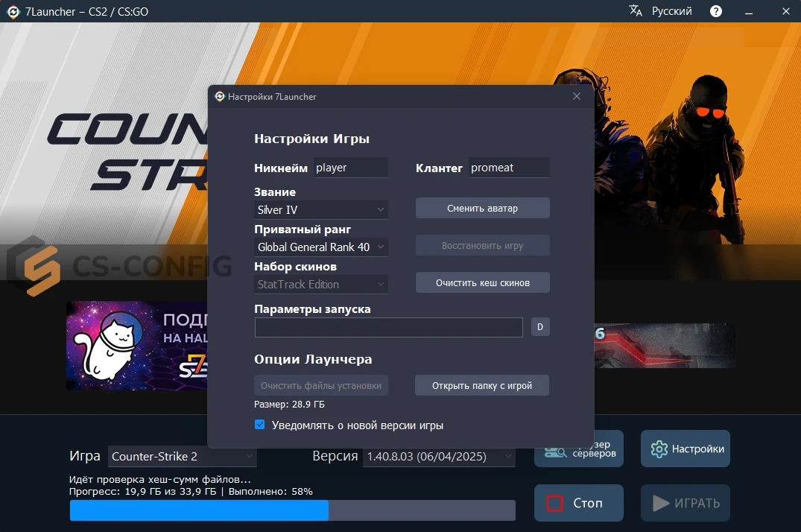Viewport: 801px width, 532px height.
Task: Click the language switch icon in title bar
Action: [x=635, y=11]
